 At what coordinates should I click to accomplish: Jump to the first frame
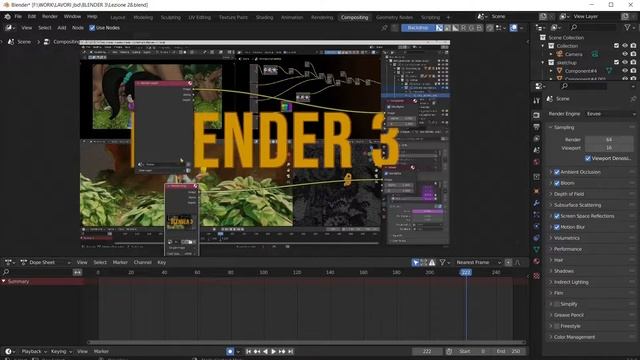[x=249, y=351]
